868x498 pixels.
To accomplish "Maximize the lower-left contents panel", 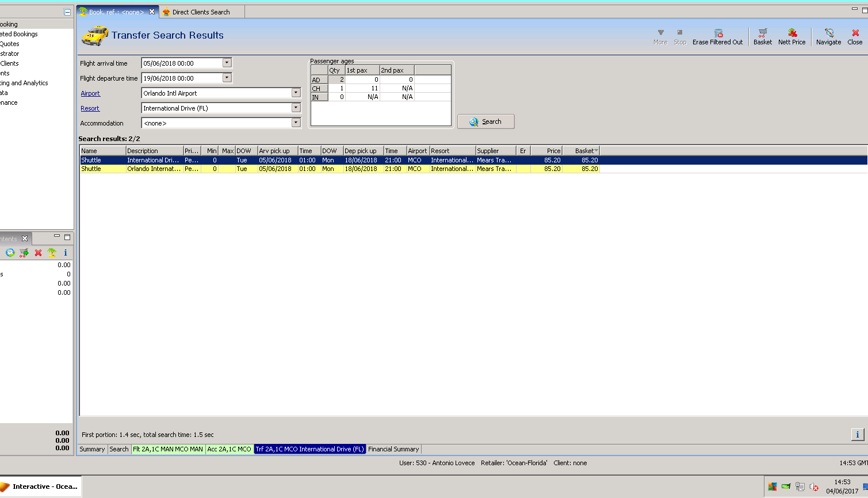I will click(x=67, y=237).
